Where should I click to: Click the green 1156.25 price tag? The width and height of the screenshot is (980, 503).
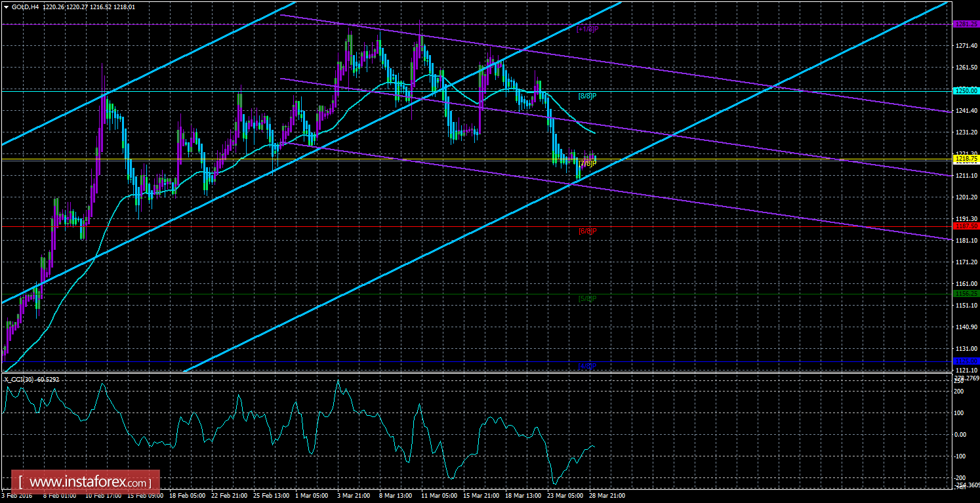click(x=966, y=294)
